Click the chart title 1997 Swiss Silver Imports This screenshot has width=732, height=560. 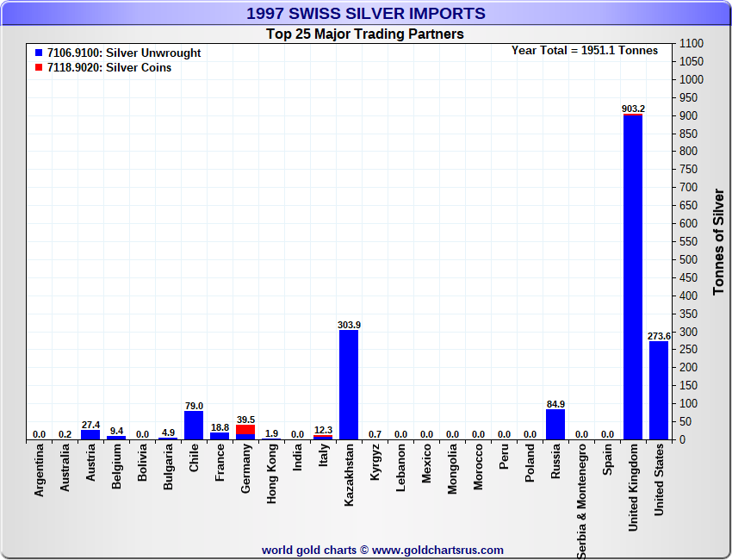coord(366,14)
